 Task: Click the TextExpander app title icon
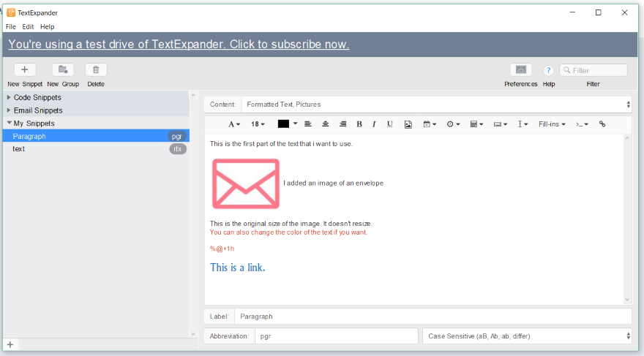11,12
